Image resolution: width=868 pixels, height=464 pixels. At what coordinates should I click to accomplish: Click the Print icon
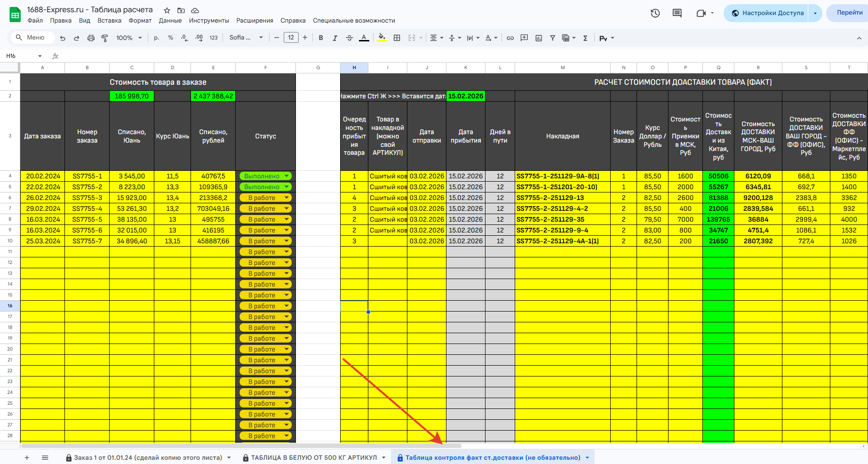[x=91, y=38]
